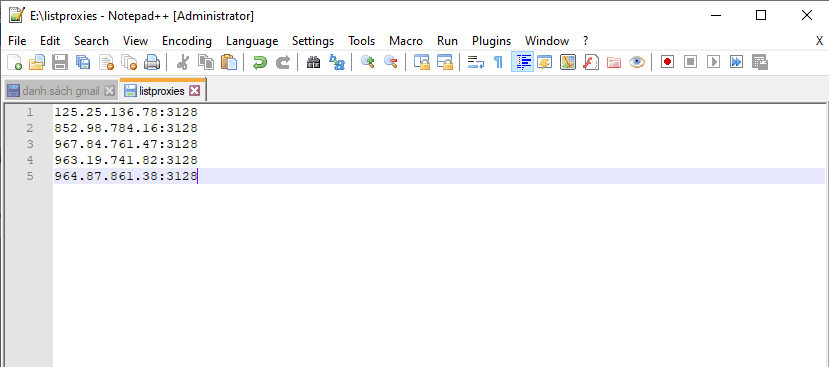Open Find with the binoculars icon

tap(314, 62)
